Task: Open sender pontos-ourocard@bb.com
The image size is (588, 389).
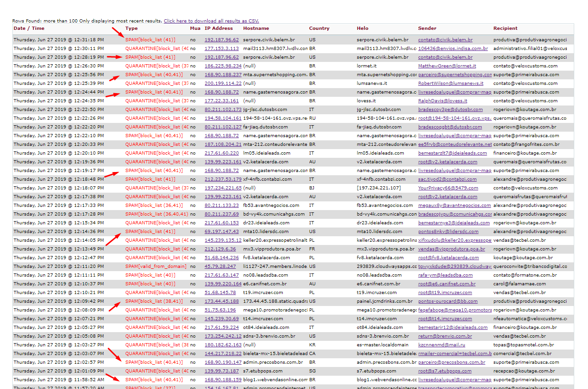Action: point(448,301)
